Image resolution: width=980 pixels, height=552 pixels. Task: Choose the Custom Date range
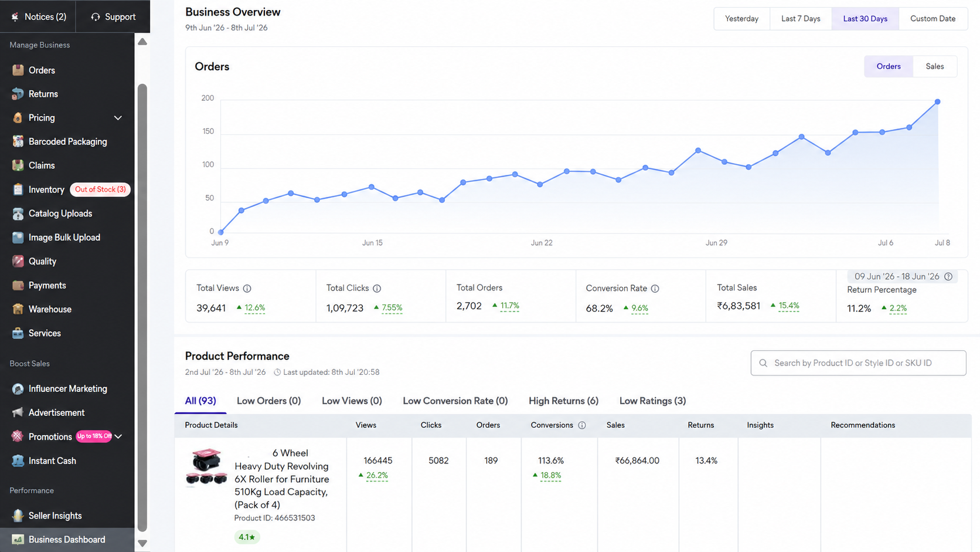pyautogui.click(x=933, y=19)
